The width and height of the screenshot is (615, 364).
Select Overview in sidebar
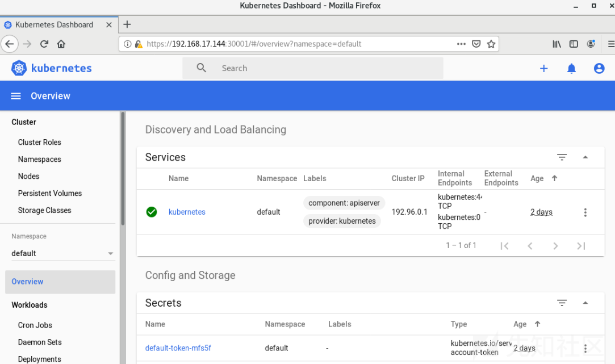point(60,282)
